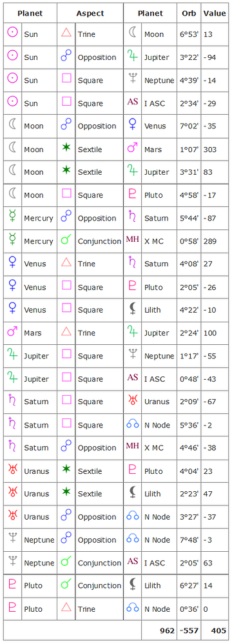
Task: Click the Sun symbol in the Sun trine Moon row
Action: tap(13, 34)
